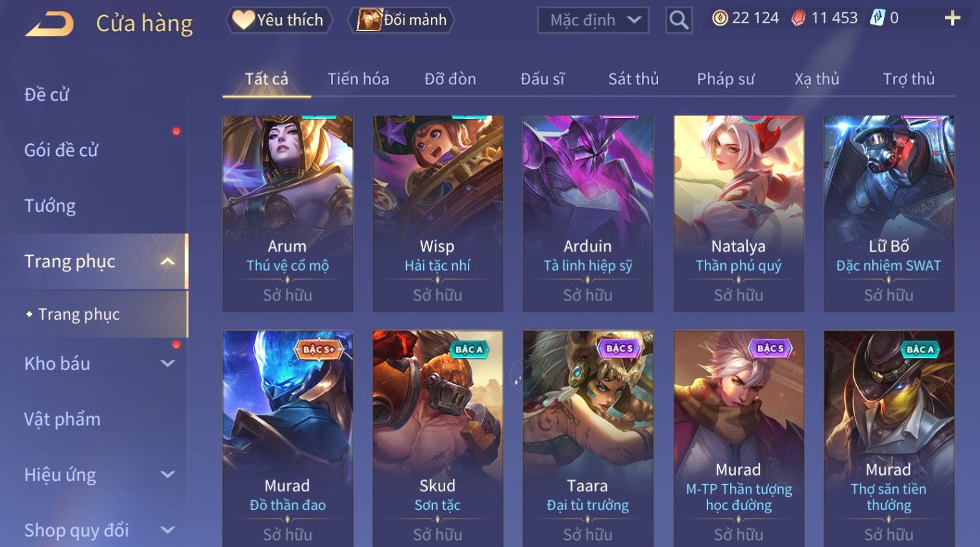The width and height of the screenshot is (980, 547).
Task: Open Đổi mảnh fragment exchange
Action: pos(401,20)
